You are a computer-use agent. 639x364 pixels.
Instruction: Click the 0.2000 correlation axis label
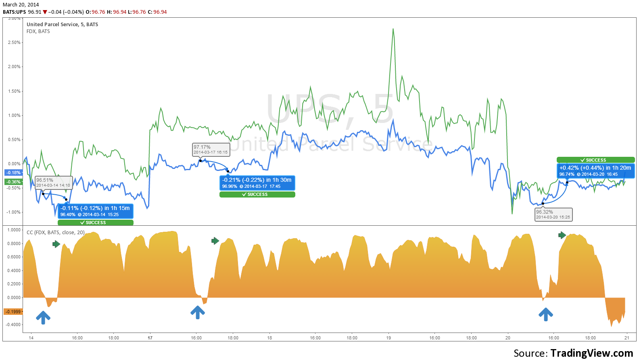click(x=14, y=284)
